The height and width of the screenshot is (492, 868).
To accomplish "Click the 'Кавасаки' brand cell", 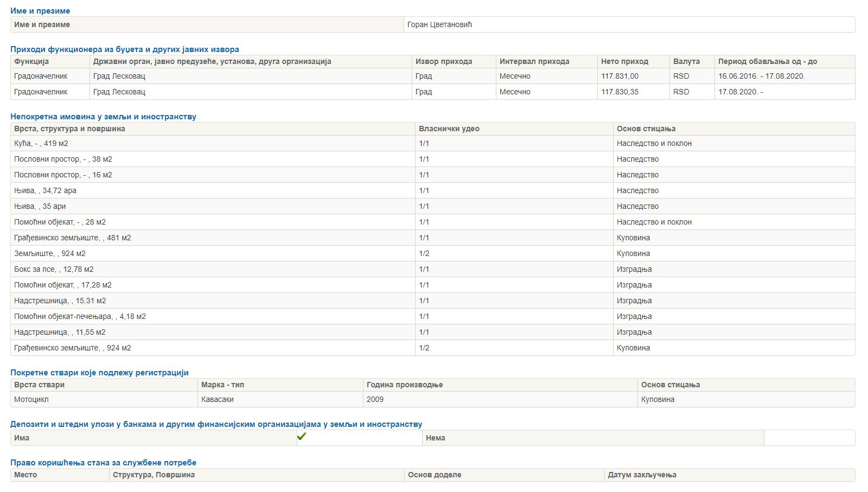I will click(x=217, y=399).
